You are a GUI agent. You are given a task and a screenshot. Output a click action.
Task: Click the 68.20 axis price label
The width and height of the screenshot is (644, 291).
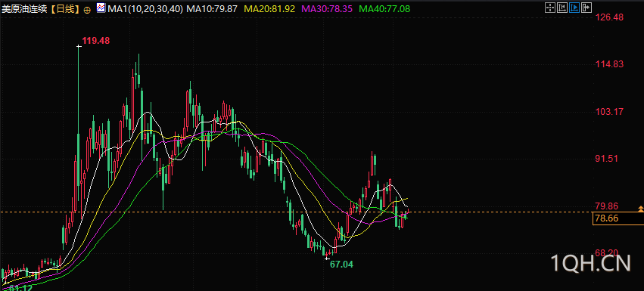607,252
